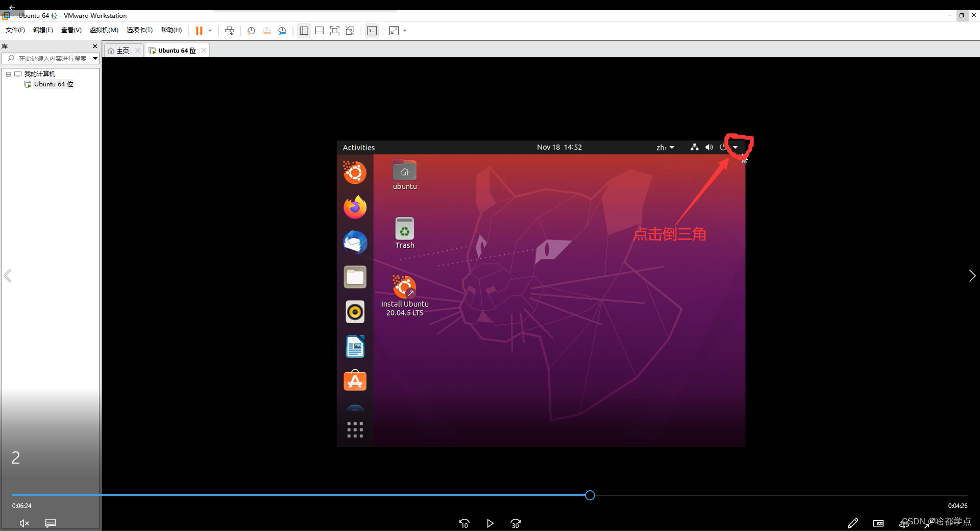Open the snapshot manager
Screen dimensions: 980x531
point(282,31)
